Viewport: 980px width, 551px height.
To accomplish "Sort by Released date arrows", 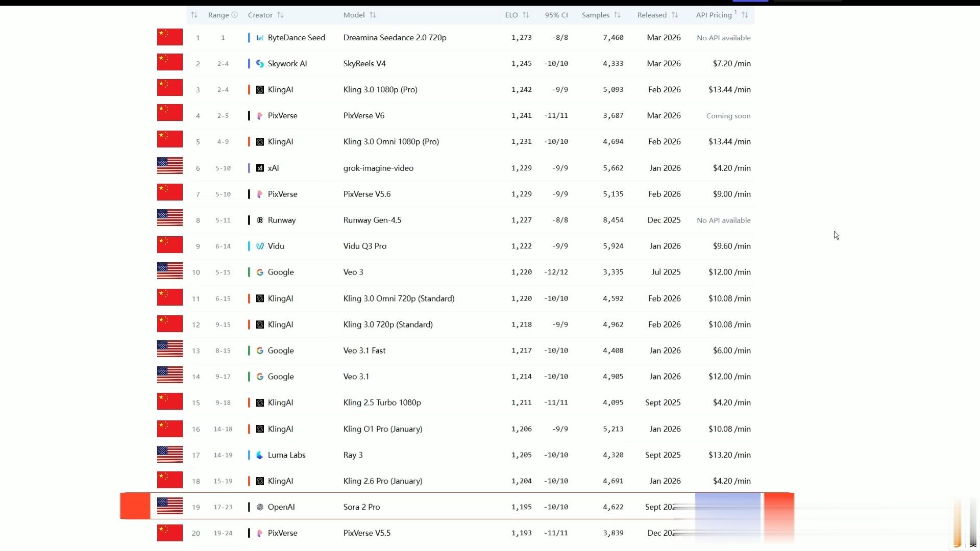I will tap(675, 15).
